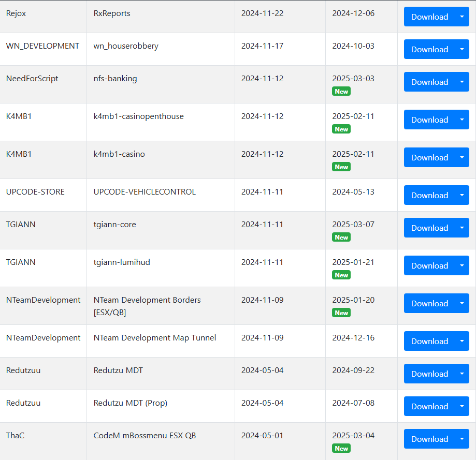Select date 2024-12-16 cell

[x=361, y=341]
